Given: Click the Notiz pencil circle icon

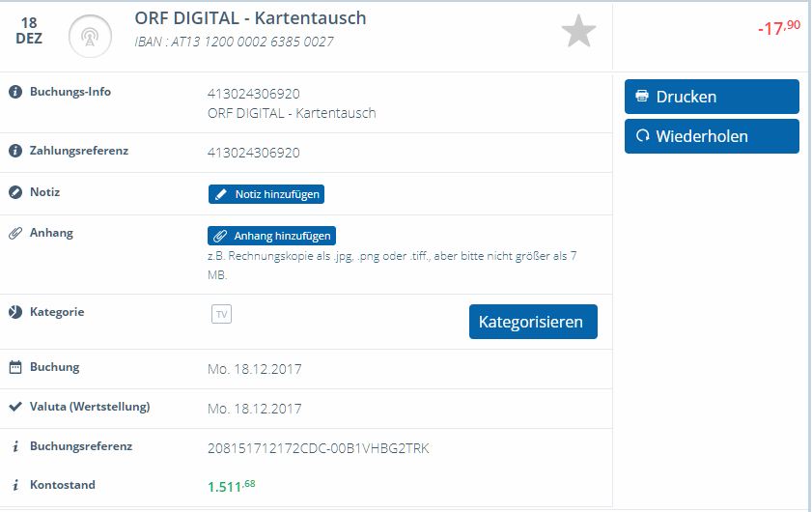Looking at the screenshot, I should (15, 192).
